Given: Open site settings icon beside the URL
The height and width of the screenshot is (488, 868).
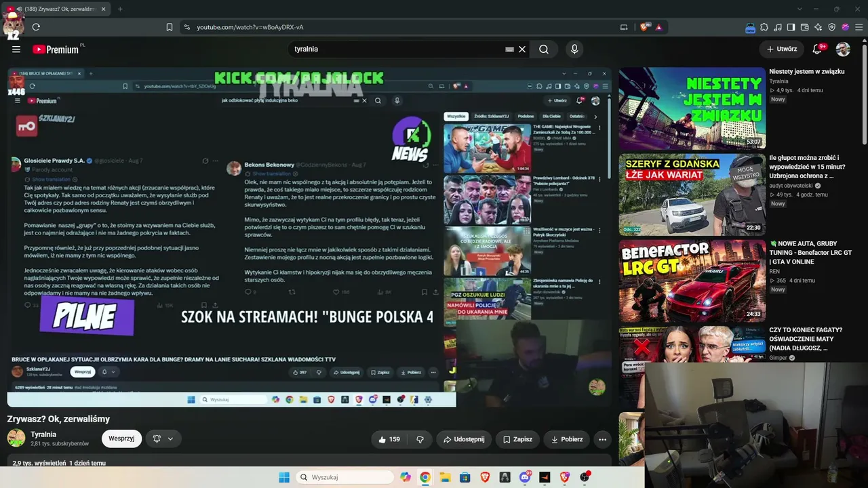Looking at the screenshot, I should point(186,27).
